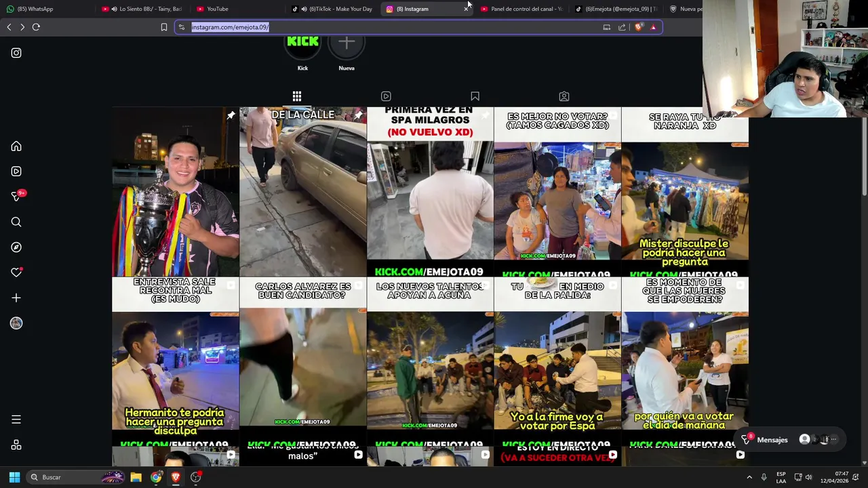Open File Explorer from taskbar
Viewport: 868px width, 488px height.
[x=136, y=477]
